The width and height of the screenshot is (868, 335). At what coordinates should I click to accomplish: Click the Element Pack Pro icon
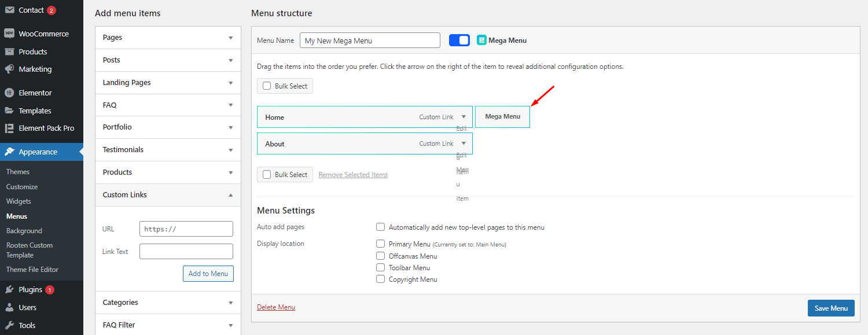9,128
